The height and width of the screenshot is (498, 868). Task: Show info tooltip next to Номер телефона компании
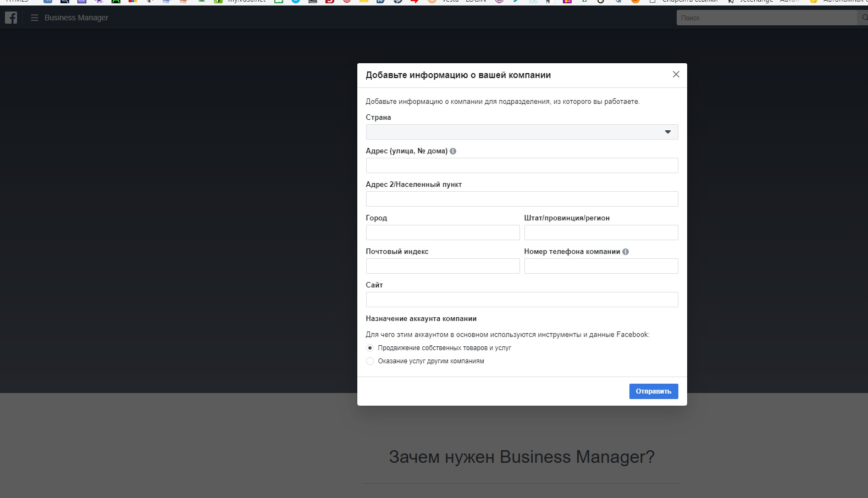click(x=626, y=252)
